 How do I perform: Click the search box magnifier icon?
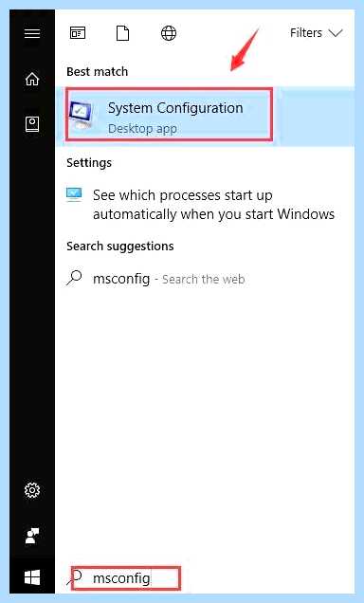[x=75, y=577]
